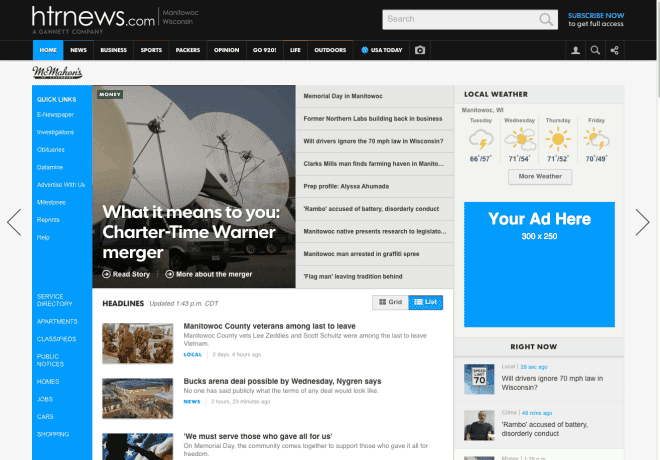
Task: Switch headlines to List view
Action: tap(426, 302)
